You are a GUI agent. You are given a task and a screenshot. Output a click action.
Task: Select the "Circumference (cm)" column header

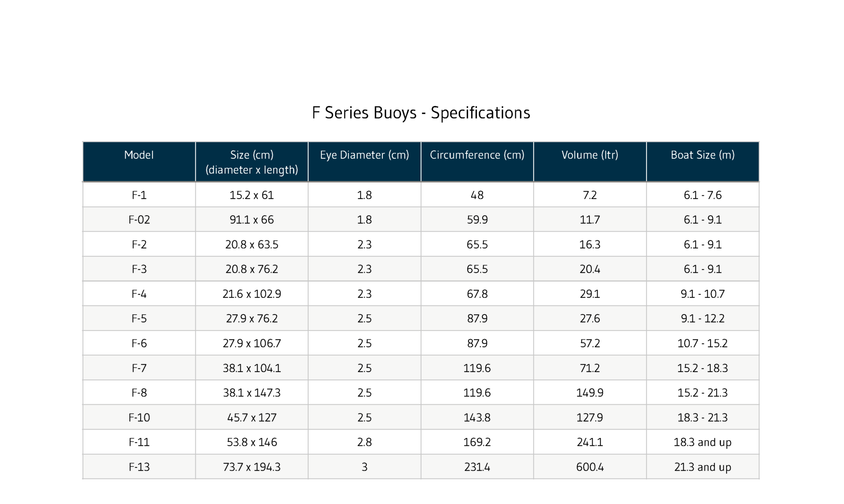[477, 155]
